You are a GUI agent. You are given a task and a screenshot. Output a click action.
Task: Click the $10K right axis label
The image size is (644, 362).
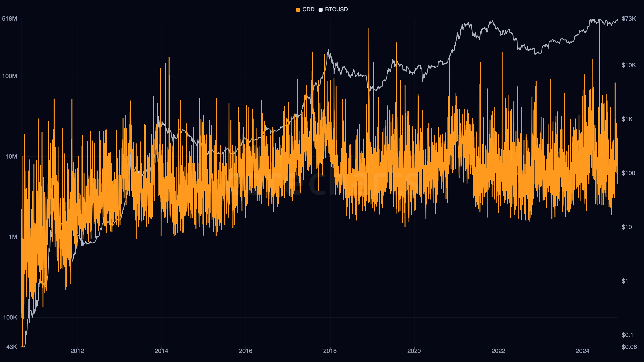pyautogui.click(x=629, y=65)
